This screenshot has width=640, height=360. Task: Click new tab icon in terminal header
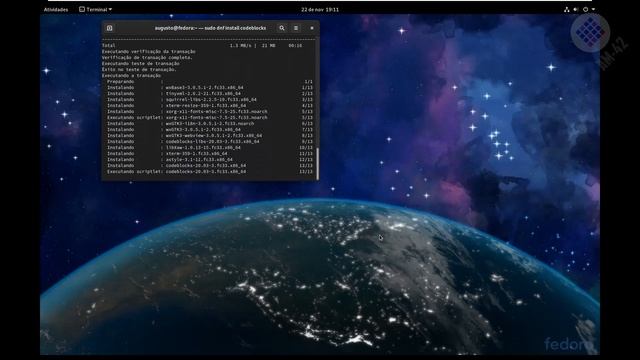(x=109, y=28)
